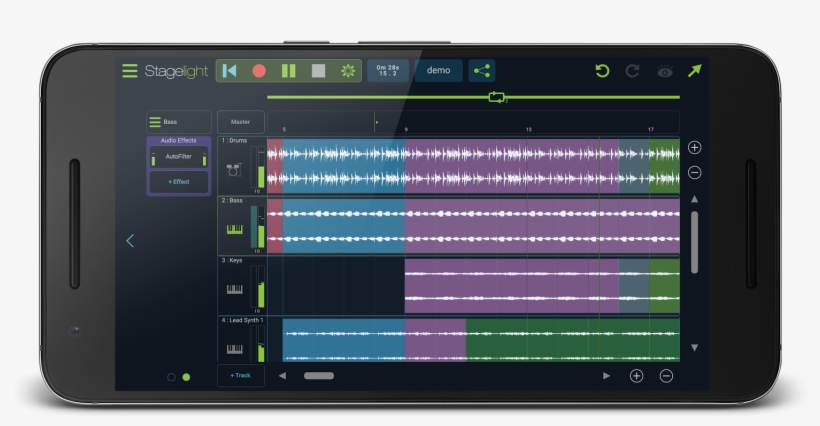Collapse the side panel with left chevron

tap(130, 240)
